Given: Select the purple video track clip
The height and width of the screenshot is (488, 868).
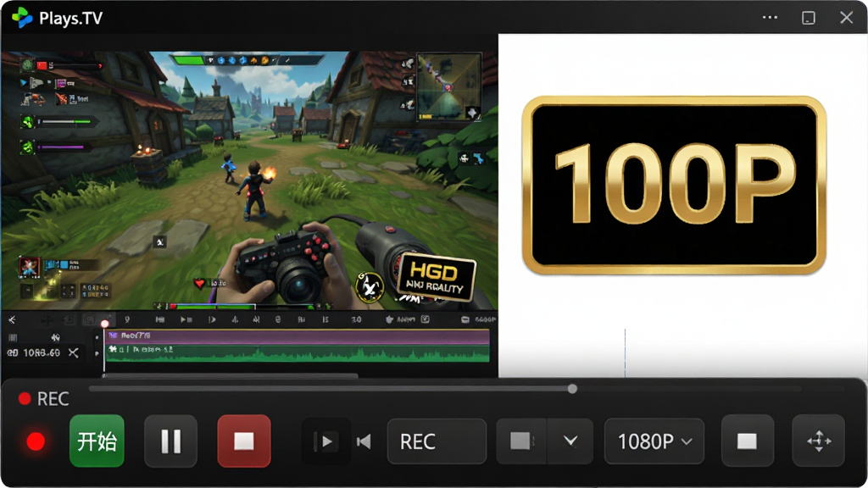Looking at the screenshot, I should click(x=298, y=336).
